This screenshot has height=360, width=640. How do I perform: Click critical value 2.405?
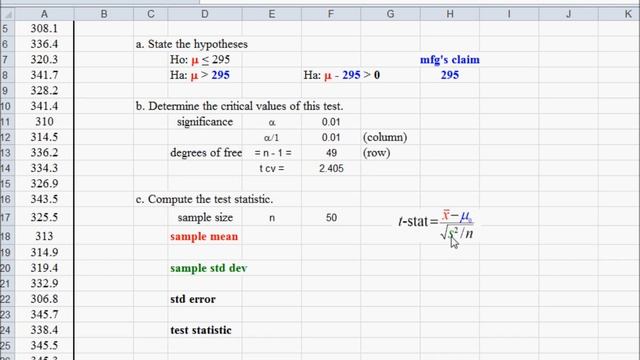point(331,168)
